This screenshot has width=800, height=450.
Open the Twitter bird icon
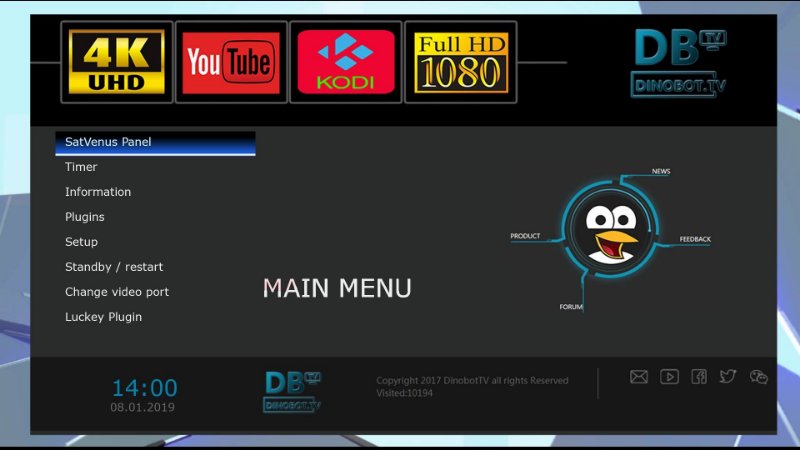tap(728, 376)
